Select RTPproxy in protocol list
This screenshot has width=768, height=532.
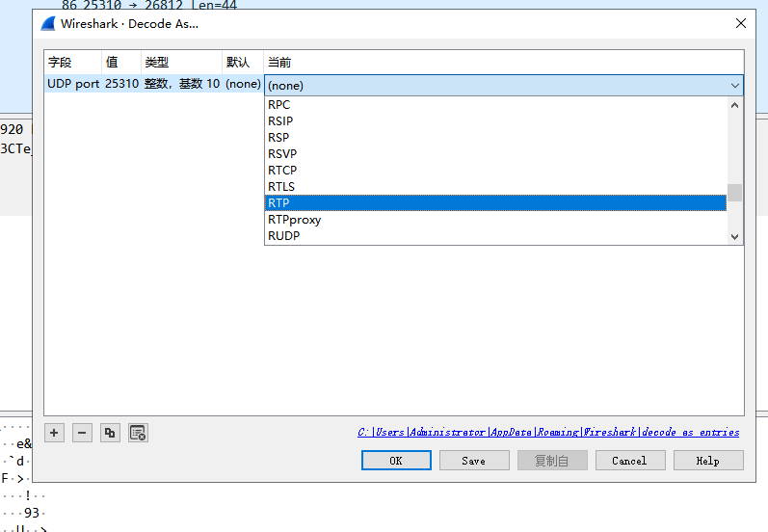pos(495,220)
